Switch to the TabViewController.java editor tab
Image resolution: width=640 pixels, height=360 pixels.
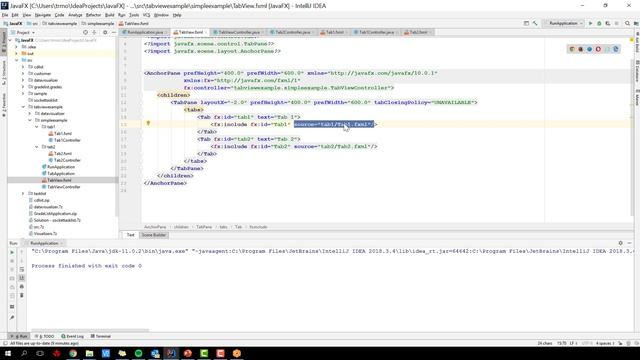(x=238, y=32)
